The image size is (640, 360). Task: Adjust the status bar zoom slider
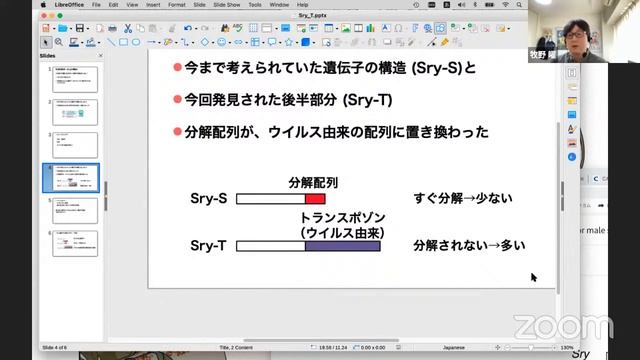pyautogui.click(x=531, y=347)
